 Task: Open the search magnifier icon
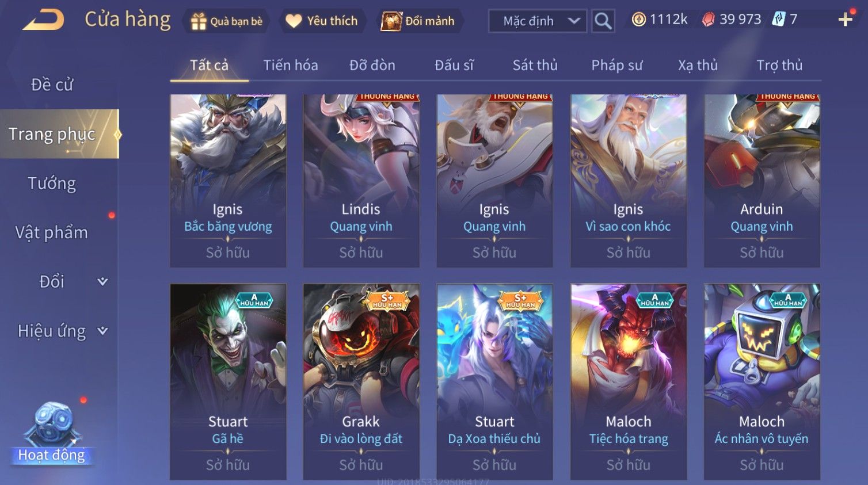603,21
